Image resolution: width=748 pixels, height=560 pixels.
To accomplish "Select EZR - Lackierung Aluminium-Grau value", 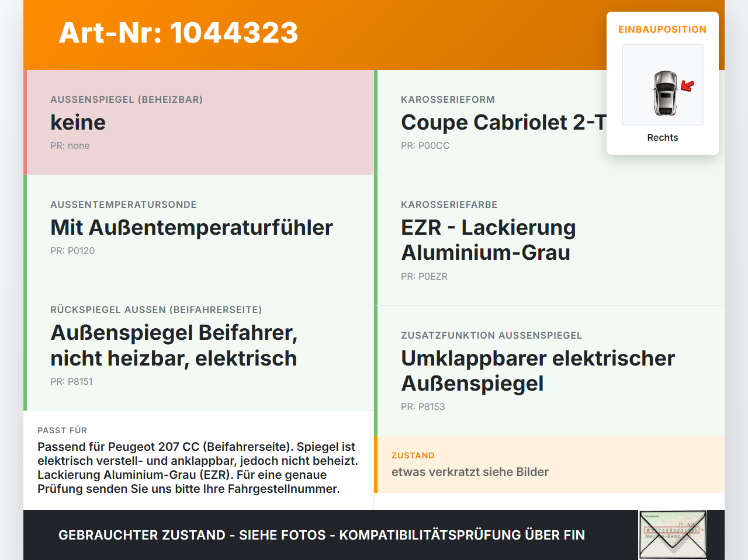I will (489, 240).
